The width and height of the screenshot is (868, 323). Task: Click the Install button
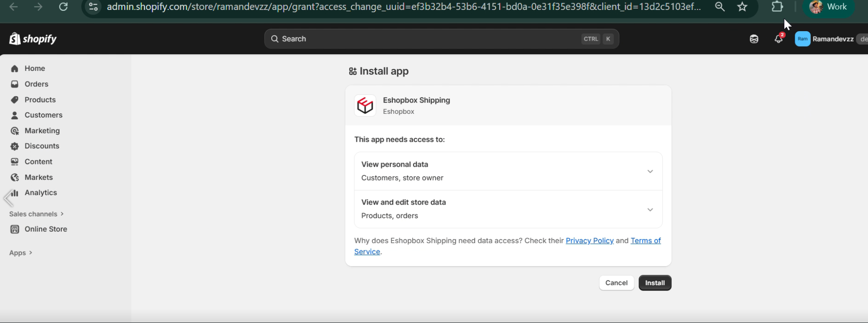pyautogui.click(x=655, y=283)
